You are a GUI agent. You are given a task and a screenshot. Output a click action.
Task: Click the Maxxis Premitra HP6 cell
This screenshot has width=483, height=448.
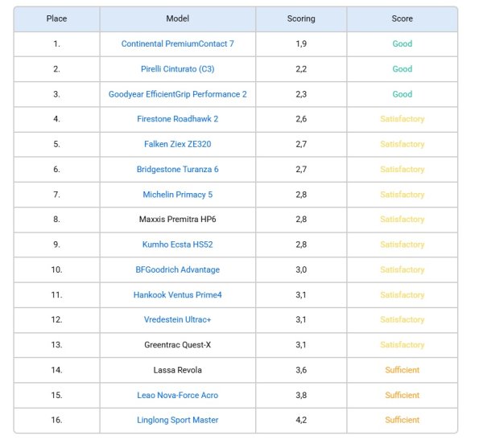(177, 220)
